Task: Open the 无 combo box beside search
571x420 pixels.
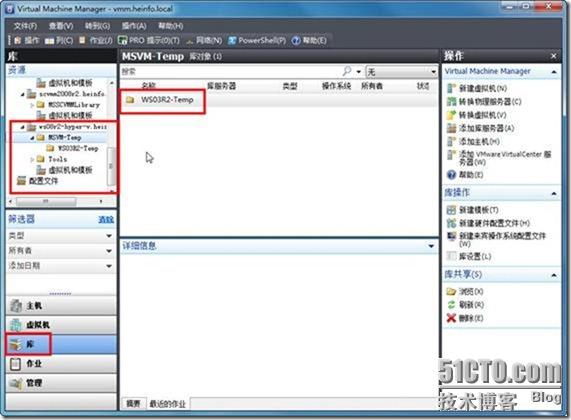Action: [401, 71]
